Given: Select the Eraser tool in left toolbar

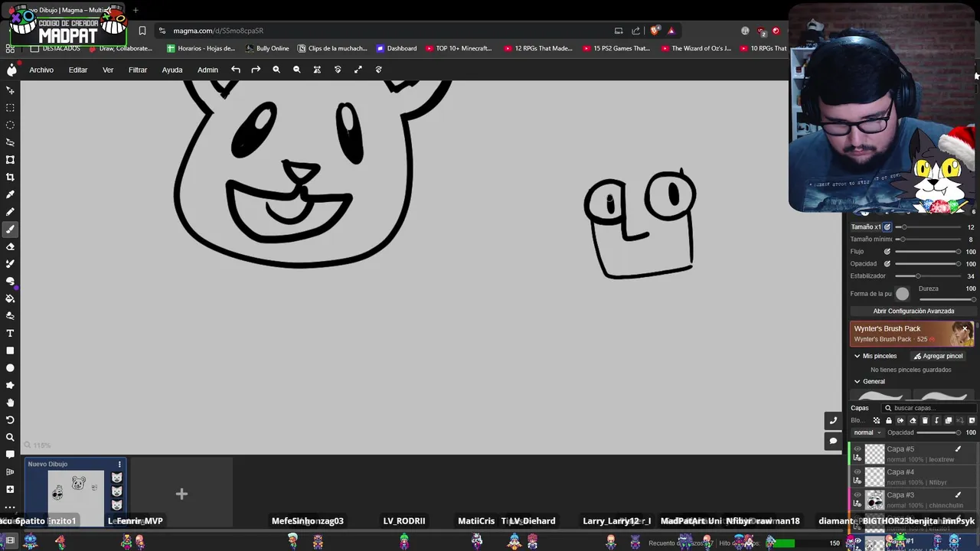Looking at the screenshot, I should pyautogui.click(x=10, y=246).
